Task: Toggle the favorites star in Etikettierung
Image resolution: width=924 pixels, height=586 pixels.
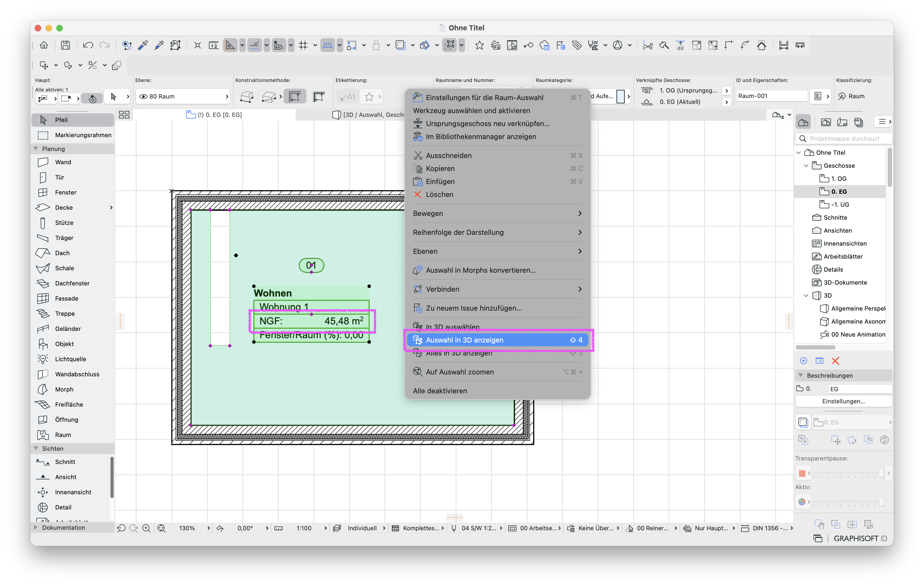Action: (369, 97)
